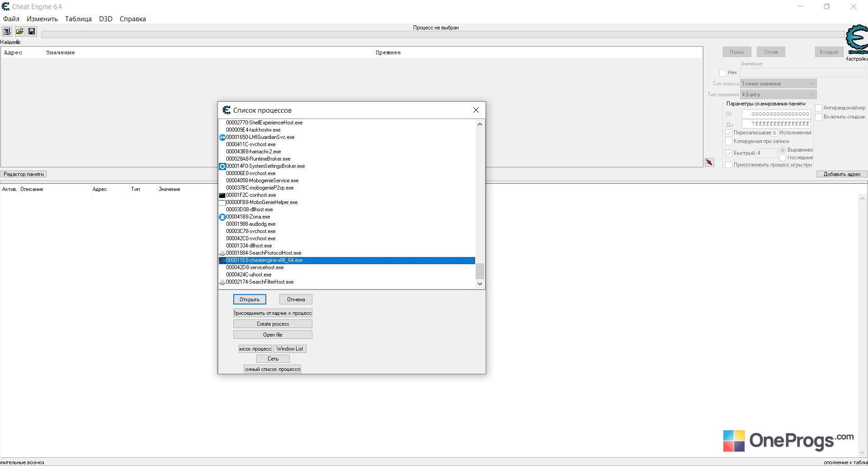Screen dimensions: 868x466
Task: Click the Возврат button
Action: pyautogui.click(x=829, y=52)
